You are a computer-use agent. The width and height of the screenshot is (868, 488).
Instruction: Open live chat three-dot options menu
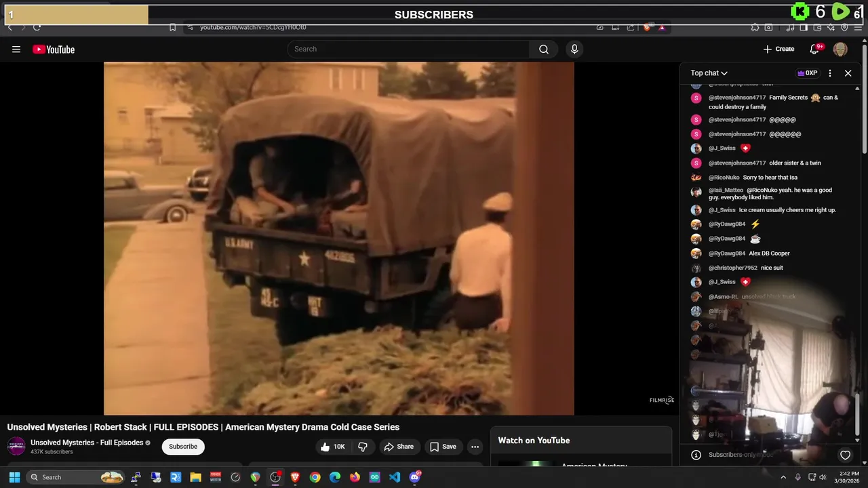(x=830, y=73)
